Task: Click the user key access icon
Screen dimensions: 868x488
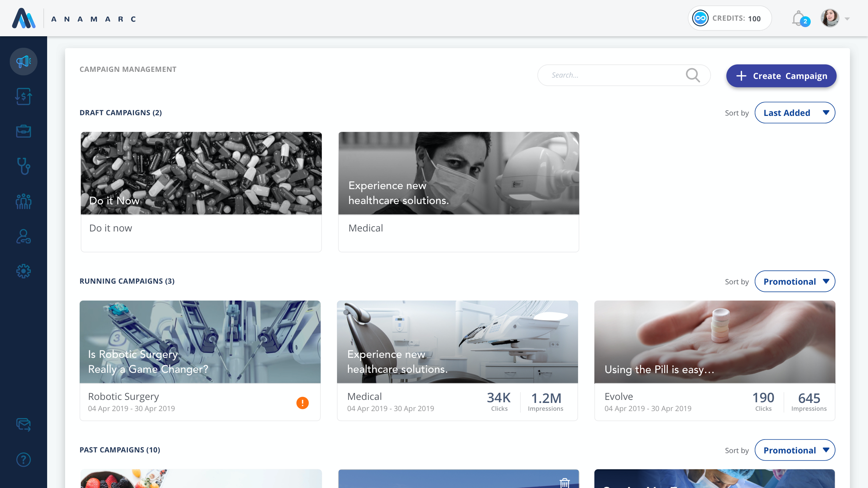Action: pos(23,237)
